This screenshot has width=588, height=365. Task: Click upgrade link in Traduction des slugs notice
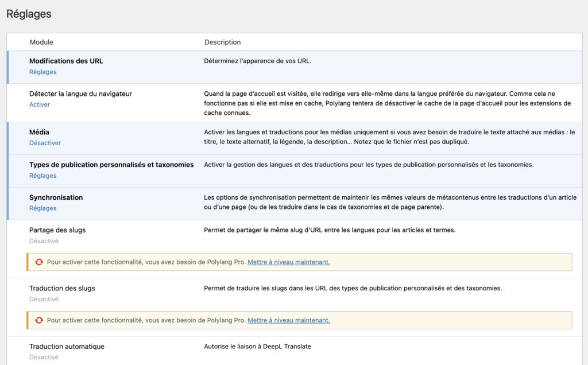pyautogui.click(x=288, y=320)
